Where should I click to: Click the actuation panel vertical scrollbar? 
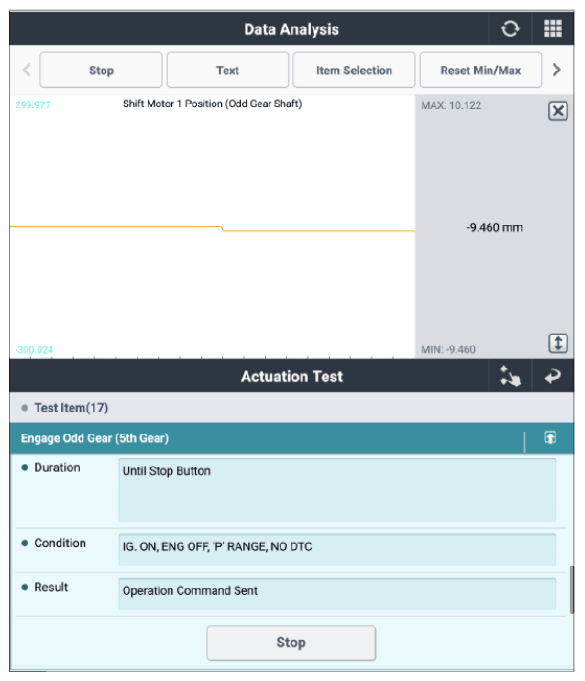click(x=572, y=589)
